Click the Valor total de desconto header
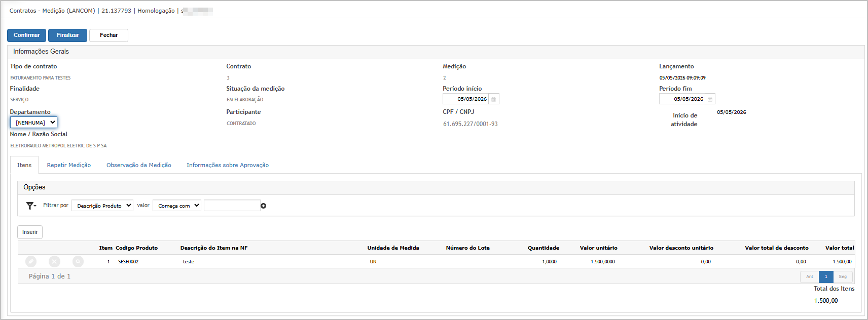This screenshot has width=868, height=320. point(776,248)
